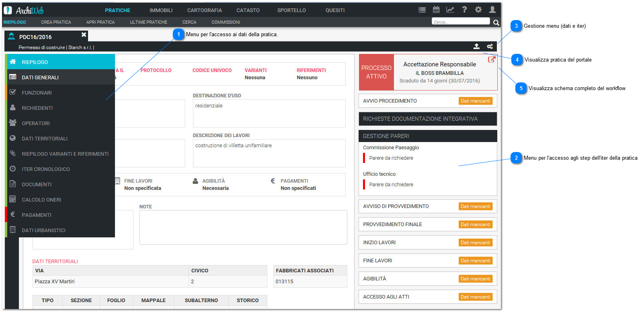Expand AGIBILITÀ step

(x=428, y=279)
